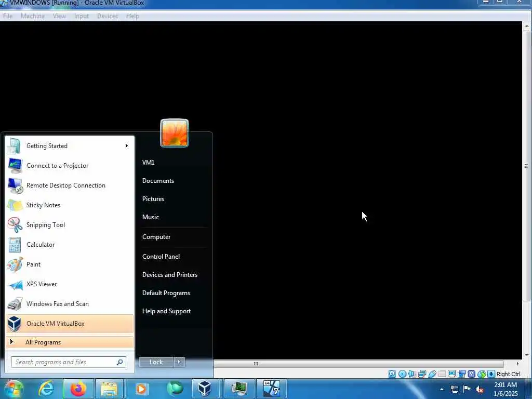Click the virtualization CPU chip icon
Screen dimensions: 532x399
pyautogui.click(x=471, y=374)
